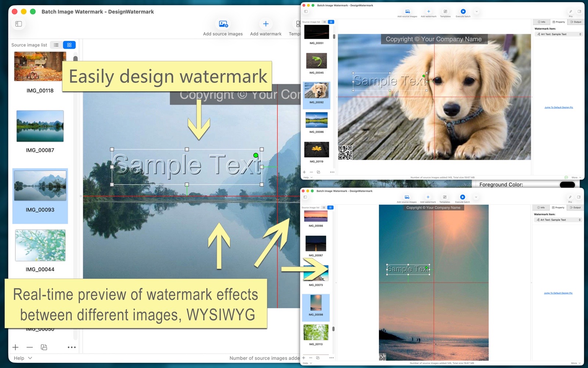
Task: Click the Pro pen icon in the dog photo window
Action: coord(570,12)
